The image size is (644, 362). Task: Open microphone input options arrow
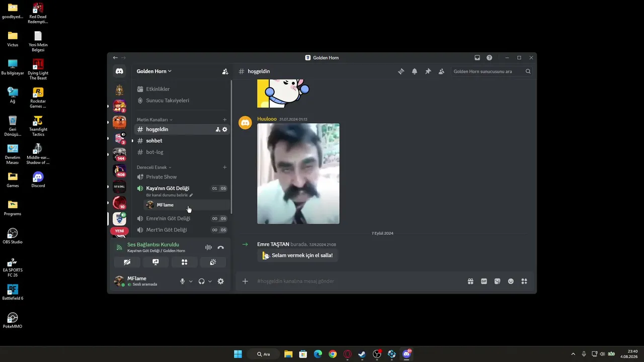coord(191,282)
